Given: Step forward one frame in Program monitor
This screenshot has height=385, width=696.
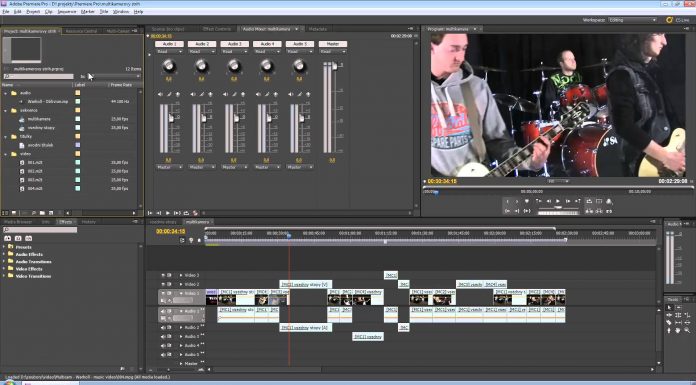Looking at the screenshot, I should coord(568,201).
